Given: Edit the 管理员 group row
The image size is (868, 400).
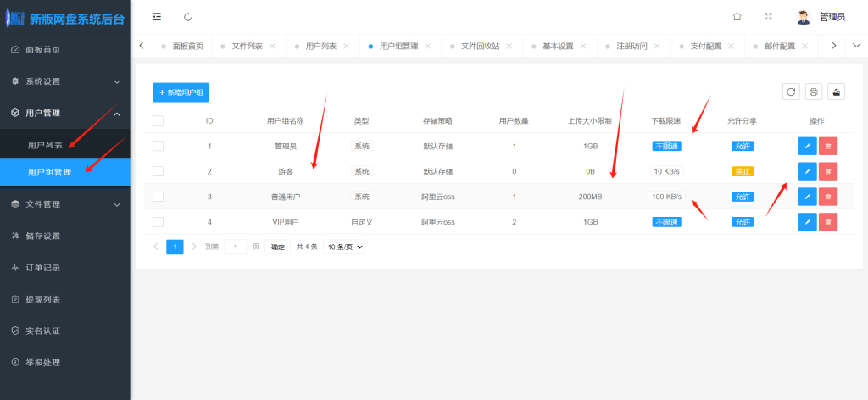Looking at the screenshot, I should (807, 146).
